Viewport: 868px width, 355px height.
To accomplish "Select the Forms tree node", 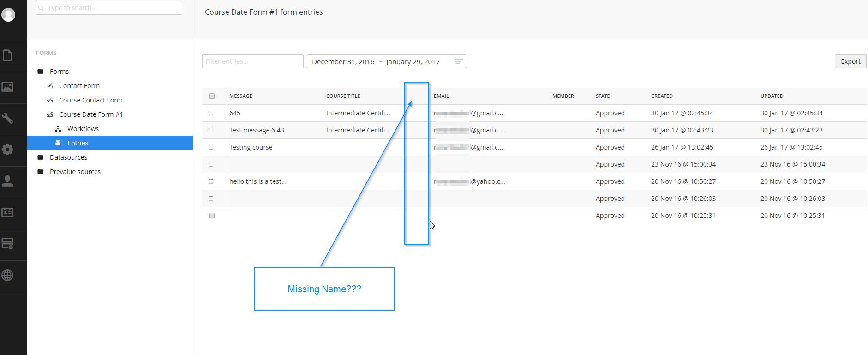I will pyautogui.click(x=59, y=72).
